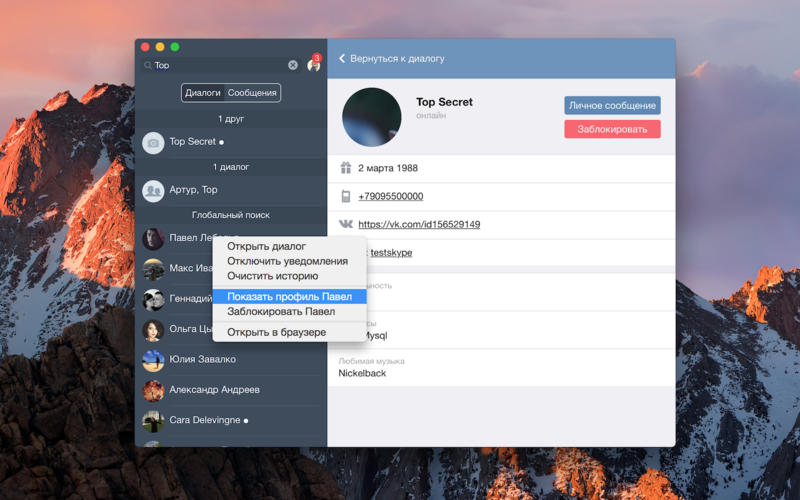Maximize the window with green button
This screenshot has width=800, height=500.
[x=175, y=47]
